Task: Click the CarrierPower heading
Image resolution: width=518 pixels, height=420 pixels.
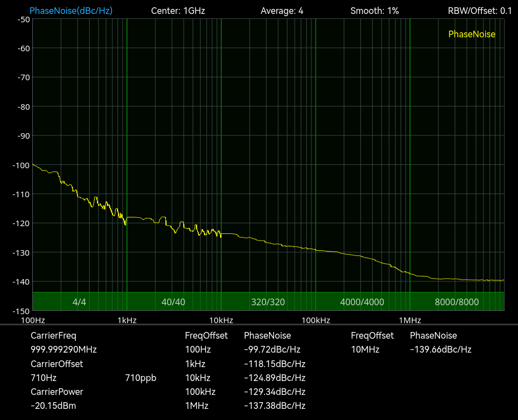Action: (57, 392)
